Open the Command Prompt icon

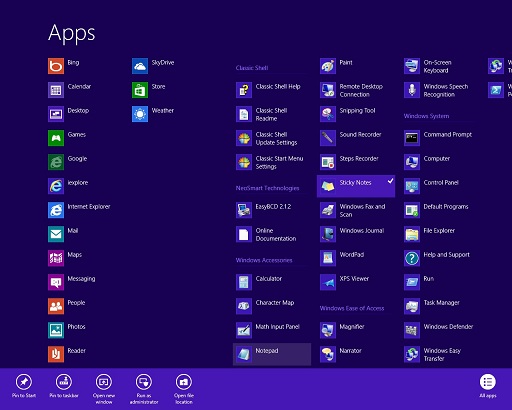412,138
